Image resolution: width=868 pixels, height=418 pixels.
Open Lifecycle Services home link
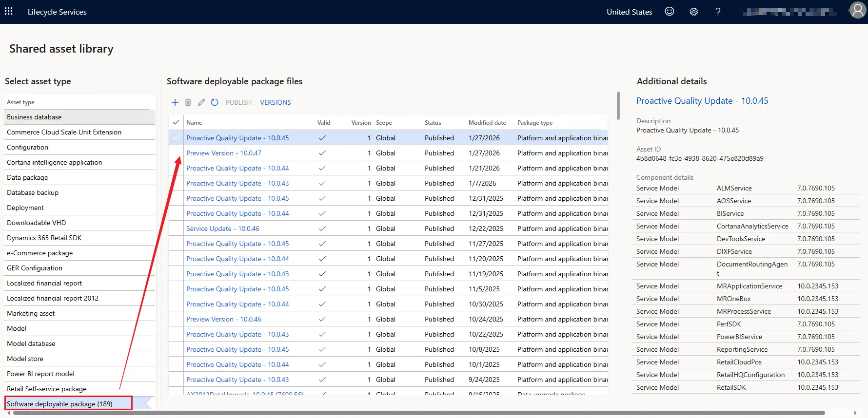coord(57,12)
